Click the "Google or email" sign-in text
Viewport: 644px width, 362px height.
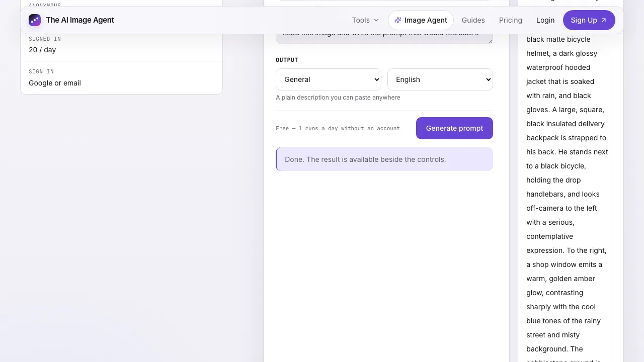(x=55, y=83)
